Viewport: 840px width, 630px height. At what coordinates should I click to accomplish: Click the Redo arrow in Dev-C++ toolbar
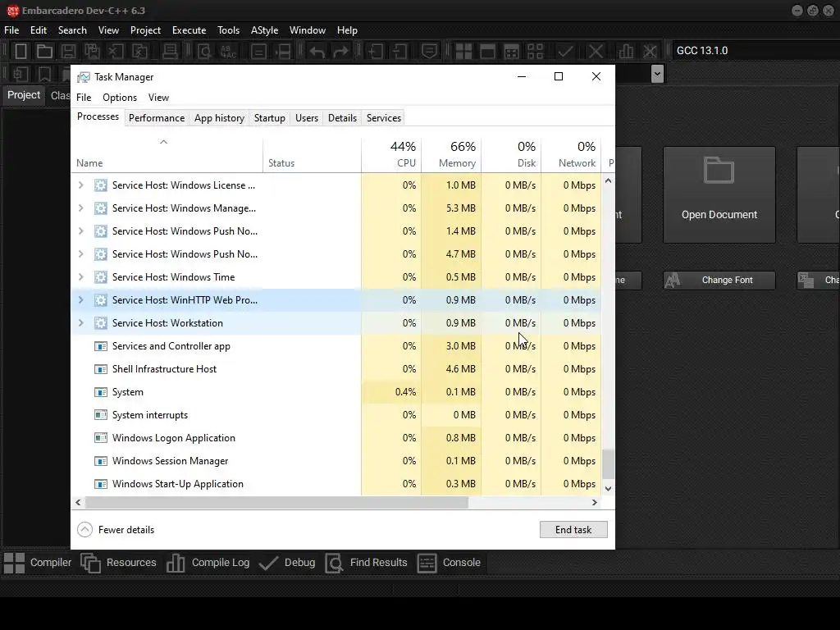point(340,52)
